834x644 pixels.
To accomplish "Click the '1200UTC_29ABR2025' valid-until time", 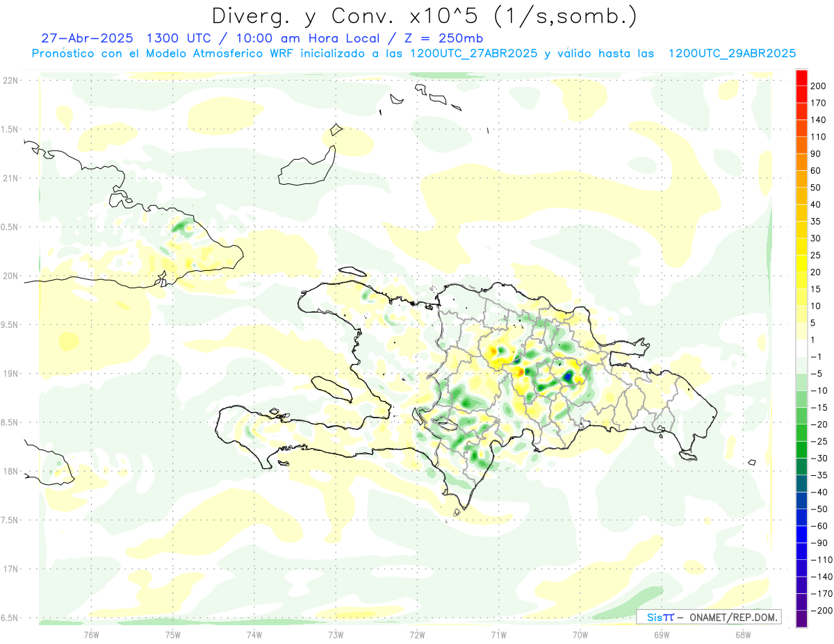I will (x=731, y=53).
